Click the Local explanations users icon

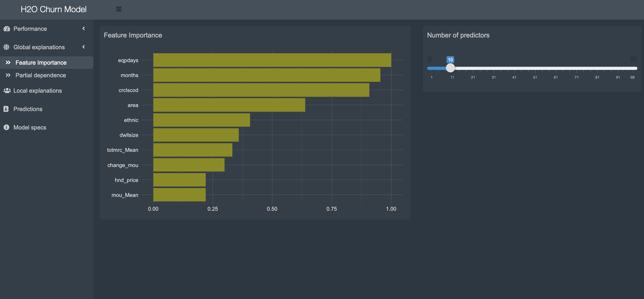pyautogui.click(x=7, y=91)
